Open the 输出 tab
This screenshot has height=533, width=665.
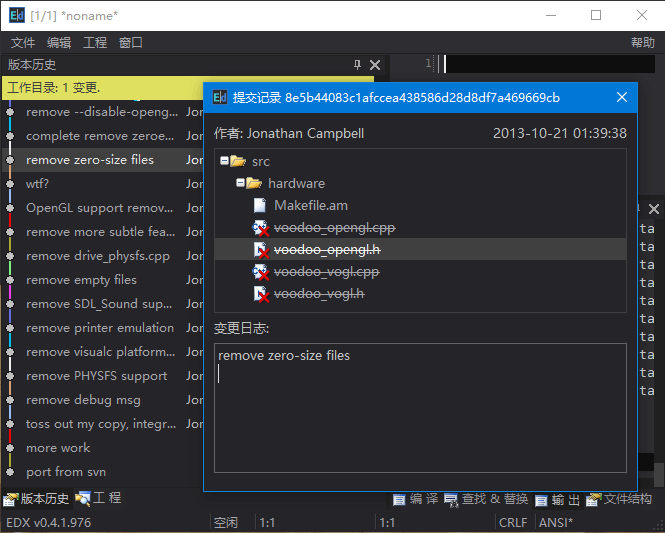(x=557, y=500)
